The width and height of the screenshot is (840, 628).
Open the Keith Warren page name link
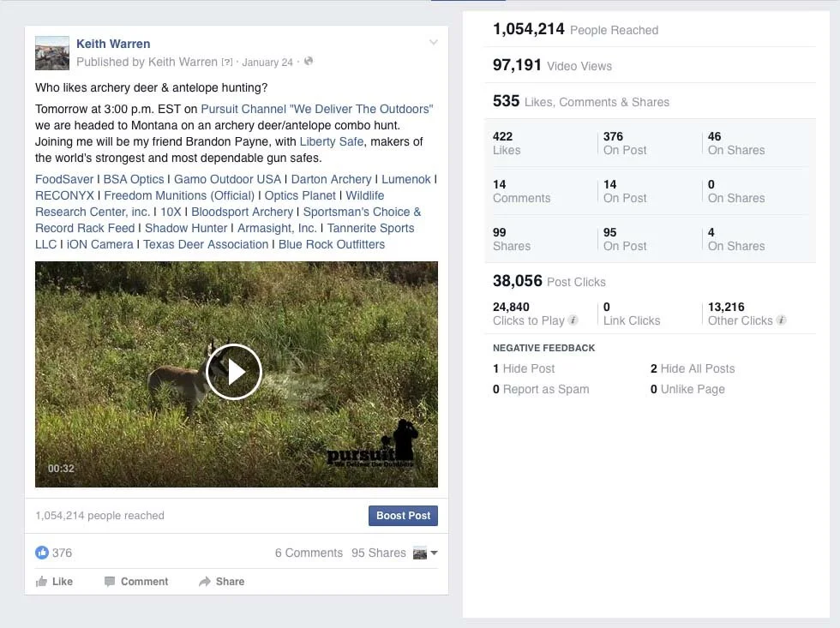point(113,44)
